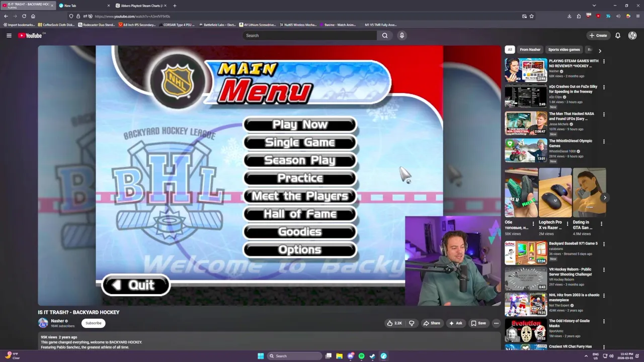This screenshot has height=362, width=644.
Task: Dislike the video with thumbs down
Action: pos(412,323)
